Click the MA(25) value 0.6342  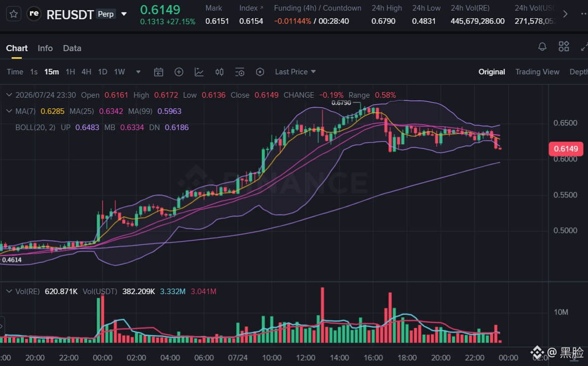111,111
